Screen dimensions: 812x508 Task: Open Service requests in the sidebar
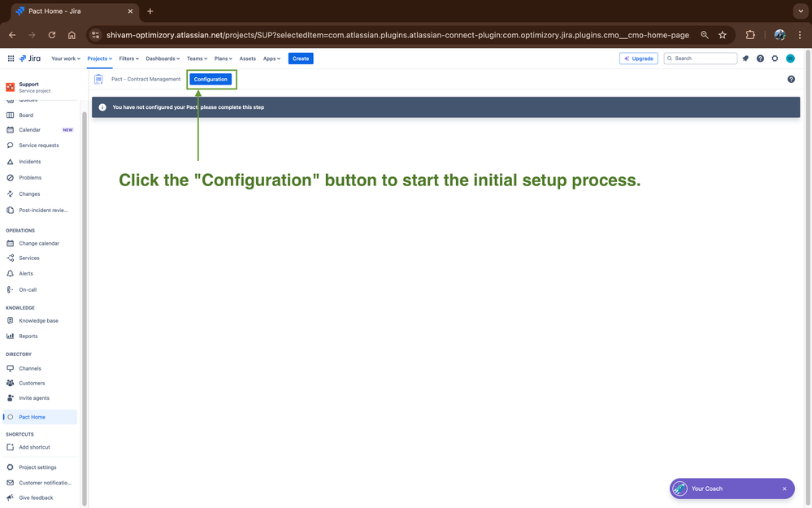[x=41, y=145]
